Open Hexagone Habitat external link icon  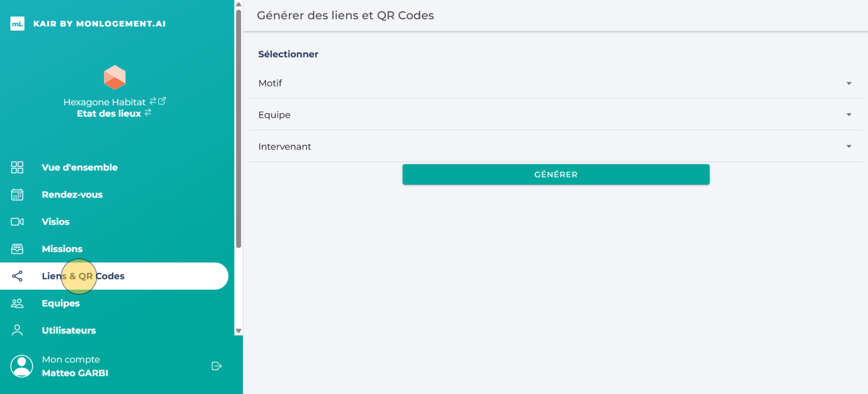coord(162,101)
